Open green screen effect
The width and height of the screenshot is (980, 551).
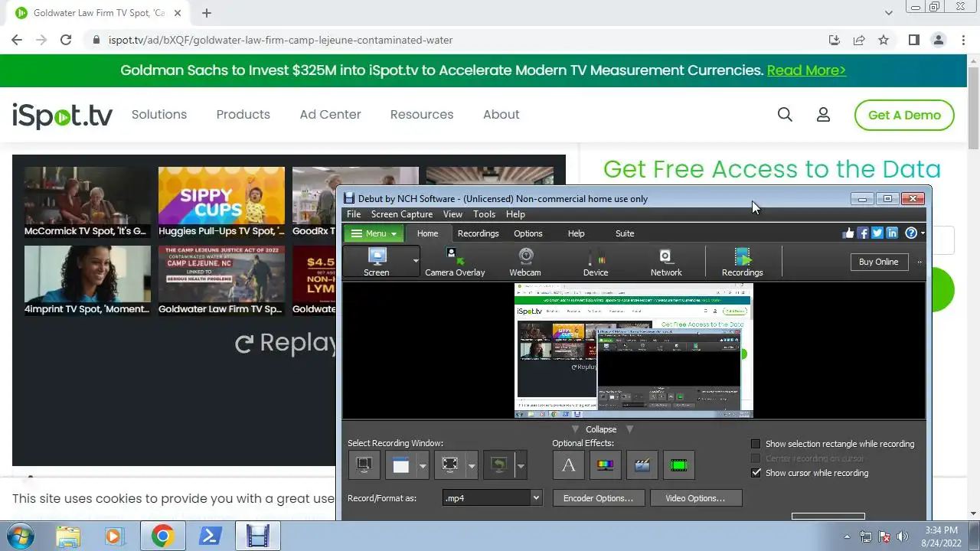point(678,465)
